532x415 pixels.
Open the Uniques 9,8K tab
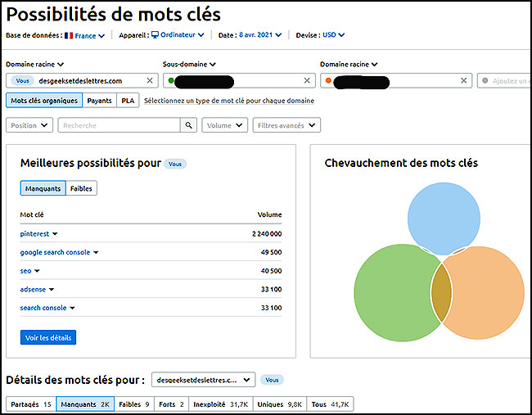pos(280,404)
